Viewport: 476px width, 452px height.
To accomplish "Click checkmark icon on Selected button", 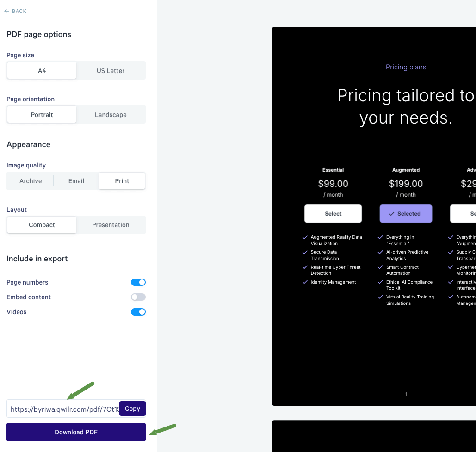I will (392, 214).
